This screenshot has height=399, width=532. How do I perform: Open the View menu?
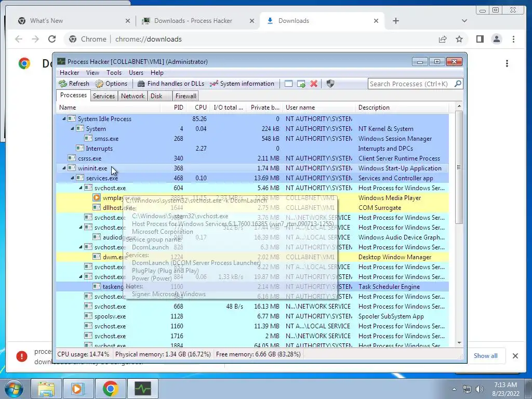[92, 73]
